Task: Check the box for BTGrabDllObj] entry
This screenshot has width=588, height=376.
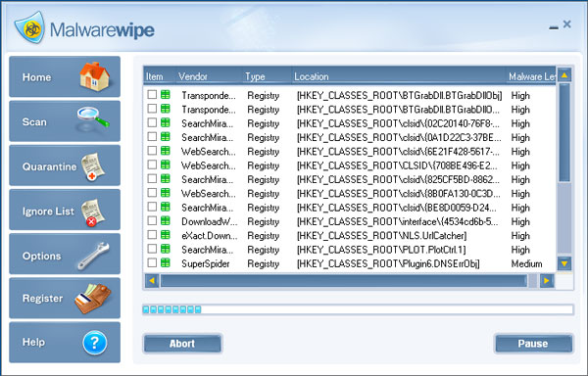Action: 152,94
